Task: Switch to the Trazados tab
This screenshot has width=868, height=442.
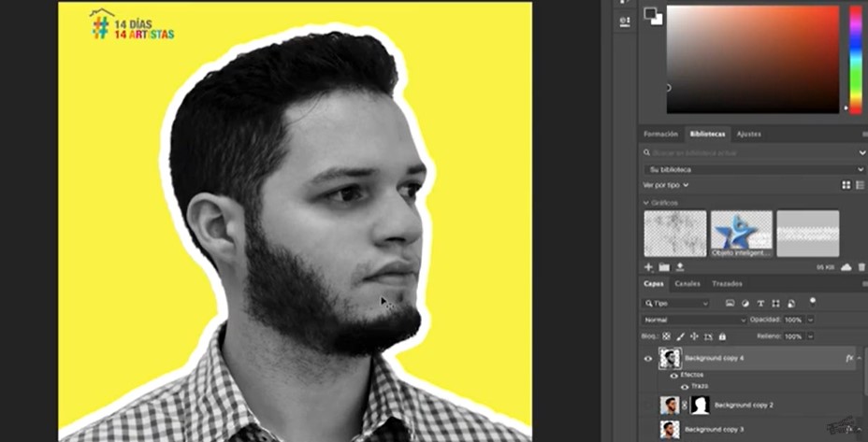Action: coord(727,284)
